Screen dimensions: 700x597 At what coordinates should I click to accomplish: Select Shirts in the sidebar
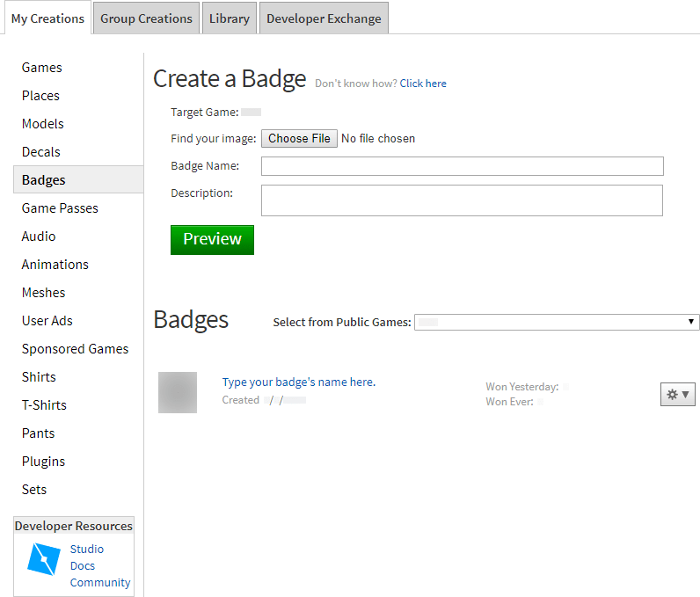click(39, 376)
